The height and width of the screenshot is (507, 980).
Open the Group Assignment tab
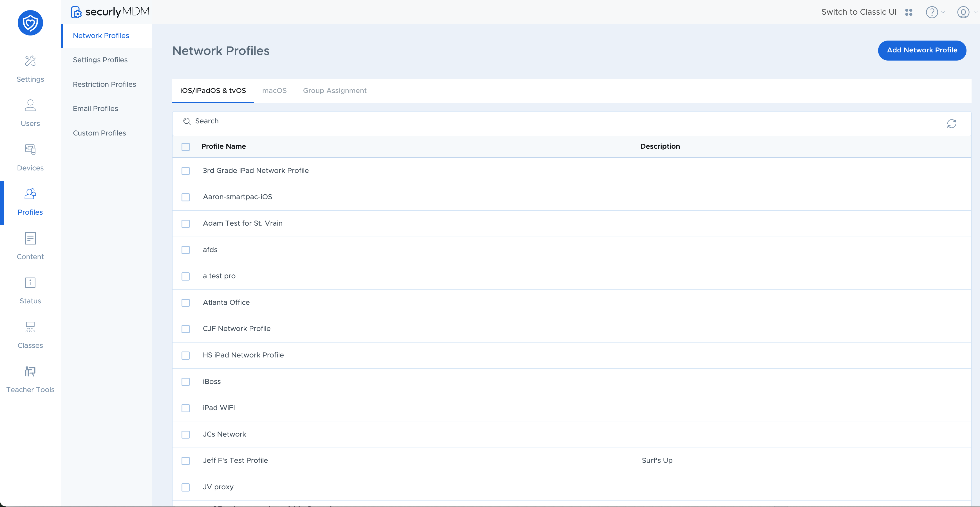click(x=335, y=91)
